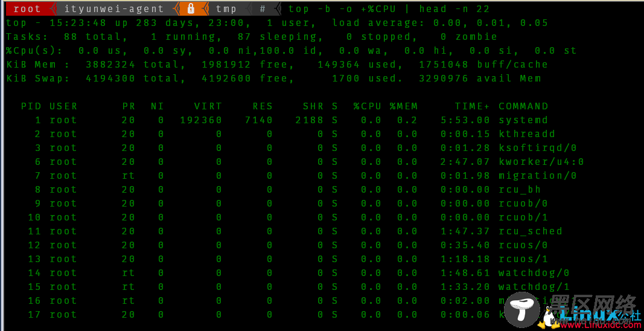Click the TIME+ value '1:18.18'

tap(465, 259)
